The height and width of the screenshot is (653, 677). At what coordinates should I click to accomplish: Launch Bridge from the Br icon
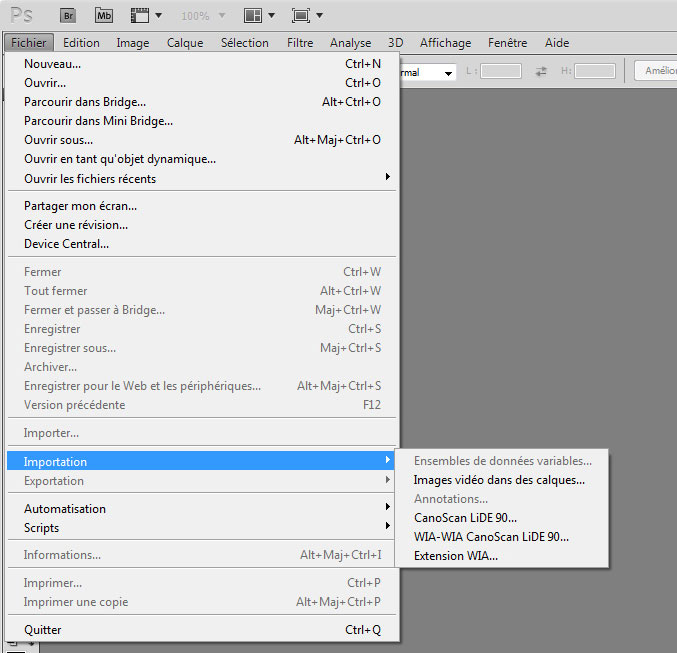[68, 16]
